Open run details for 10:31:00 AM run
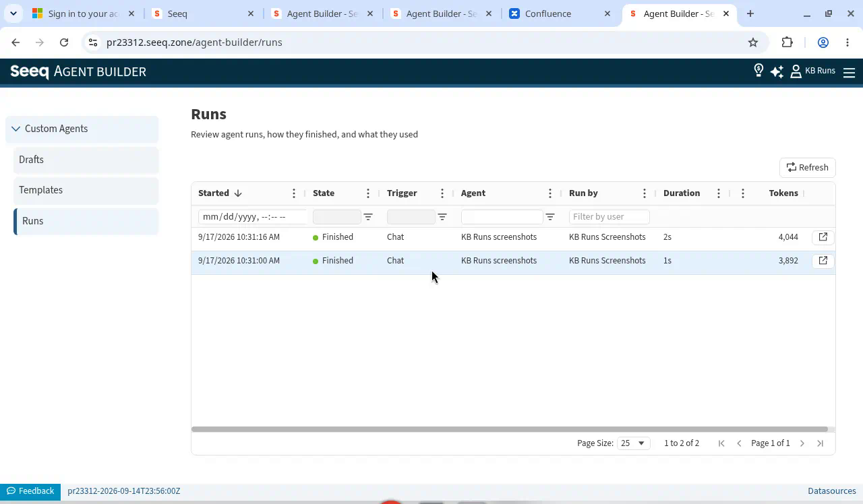 tap(823, 261)
